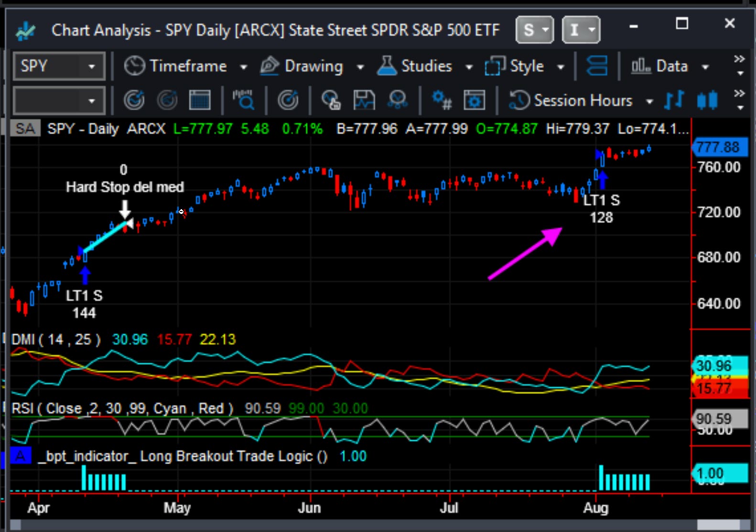Click the cyan 777.88 price label
Viewport: 756px width, 532px height.
pyautogui.click(x=719, y=147)
